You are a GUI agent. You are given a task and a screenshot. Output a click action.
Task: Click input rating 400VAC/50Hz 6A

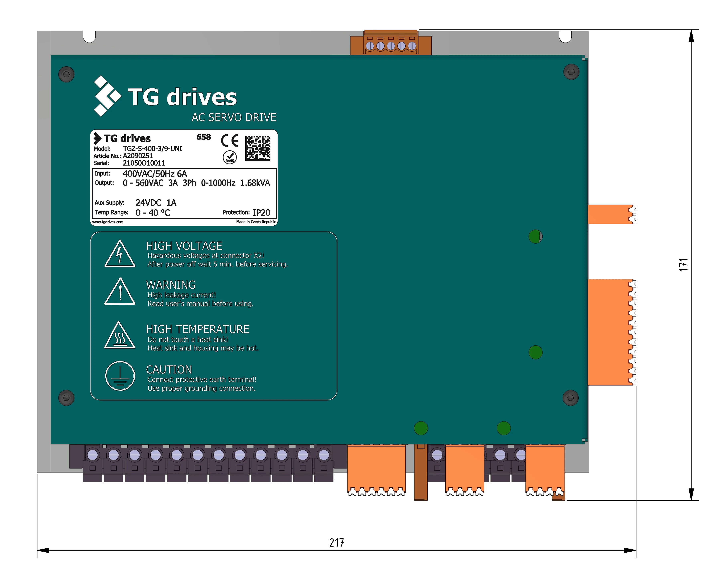click(x=155, y=174)
